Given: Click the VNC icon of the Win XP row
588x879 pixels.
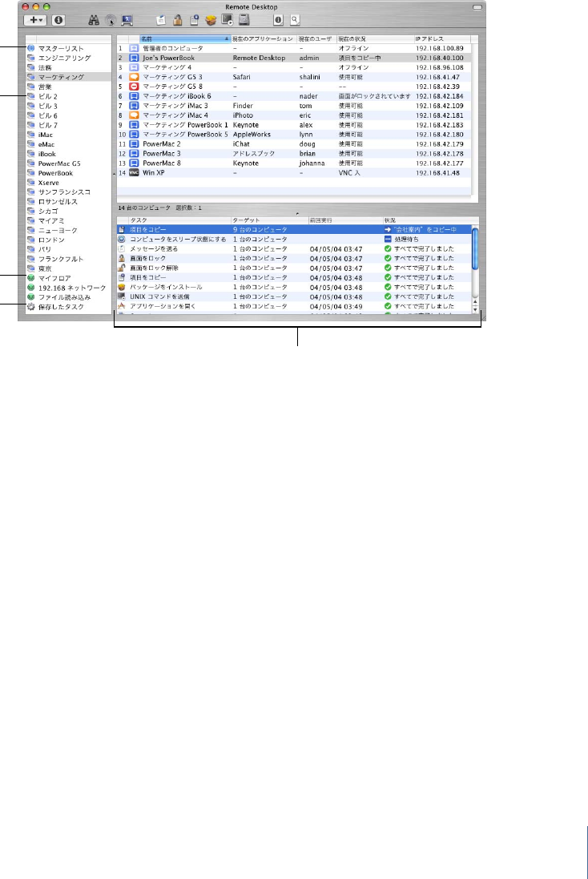Looking at the screenshot, I should (134, 172).
